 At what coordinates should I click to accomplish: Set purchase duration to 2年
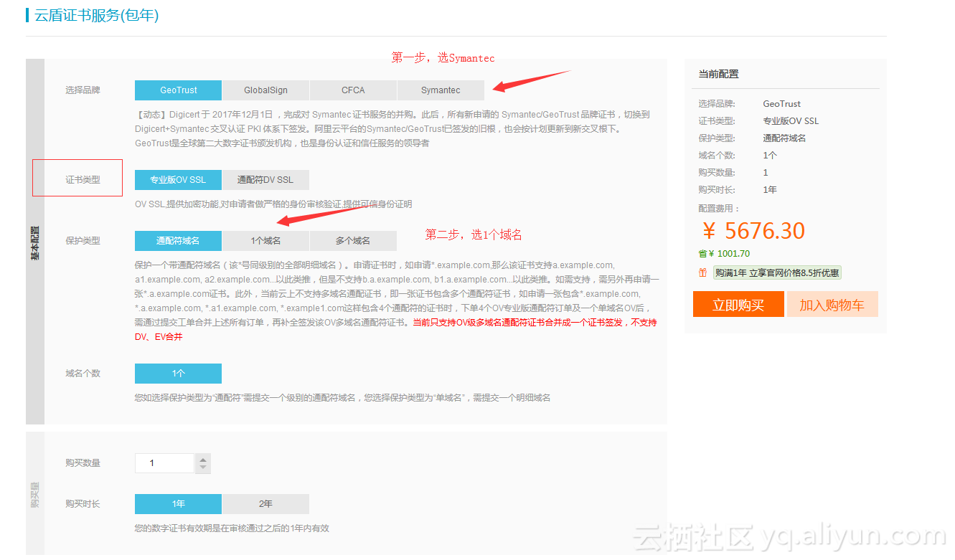(265, 504)
